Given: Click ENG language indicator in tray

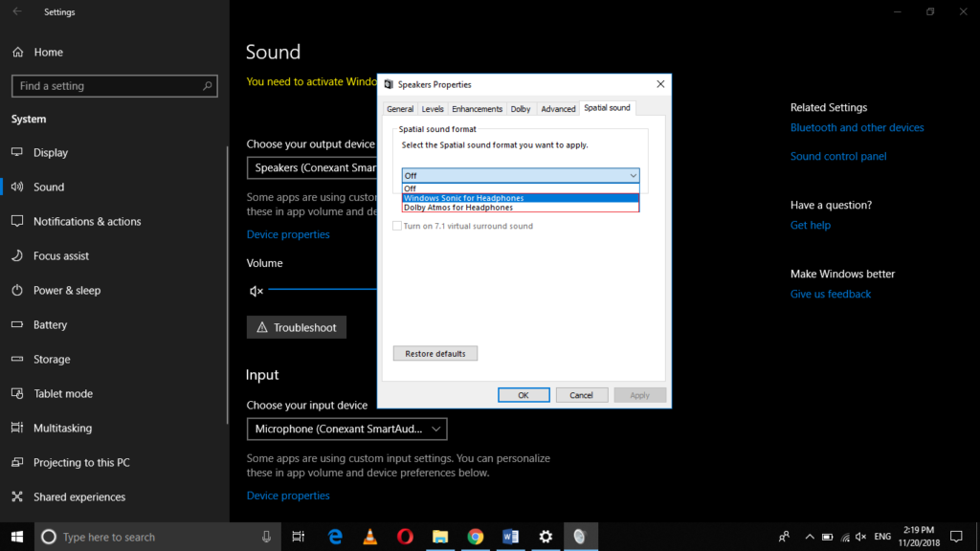Looking at the screenshot, I should click(x=882, y=537).
